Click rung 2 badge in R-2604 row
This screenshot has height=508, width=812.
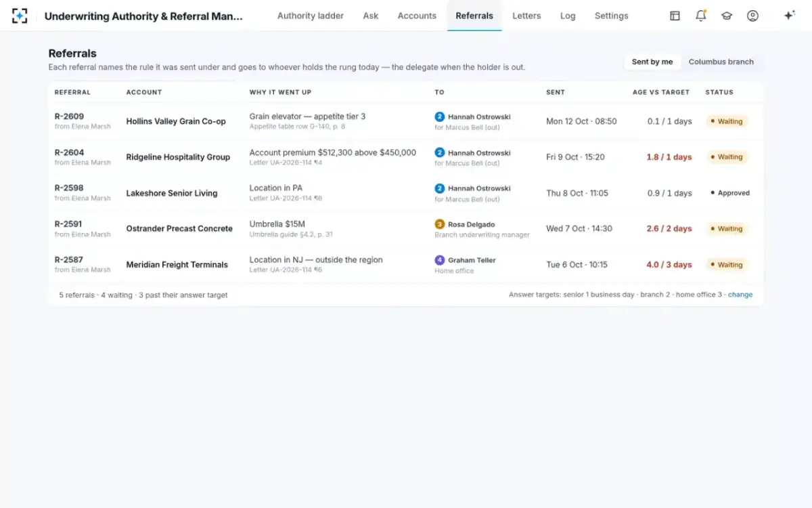point(439,152)
